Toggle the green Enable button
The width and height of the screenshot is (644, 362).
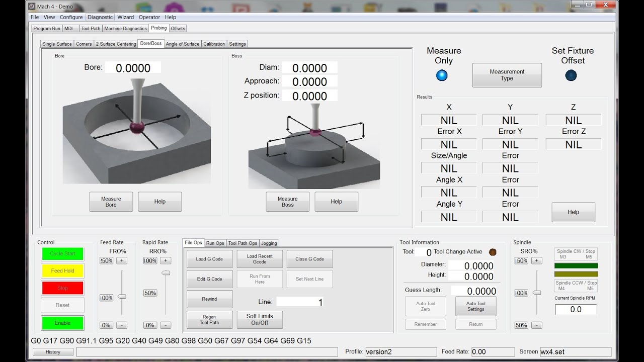[62, 323]
